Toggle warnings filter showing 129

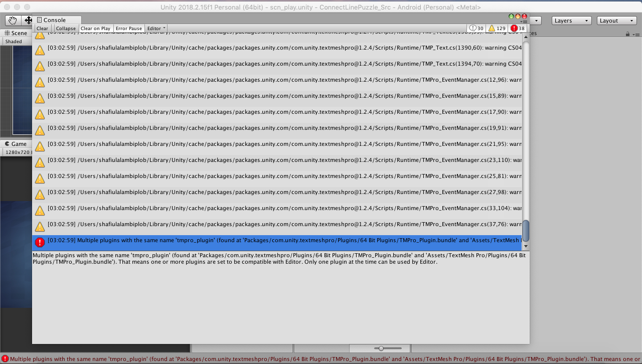(497, 28)
